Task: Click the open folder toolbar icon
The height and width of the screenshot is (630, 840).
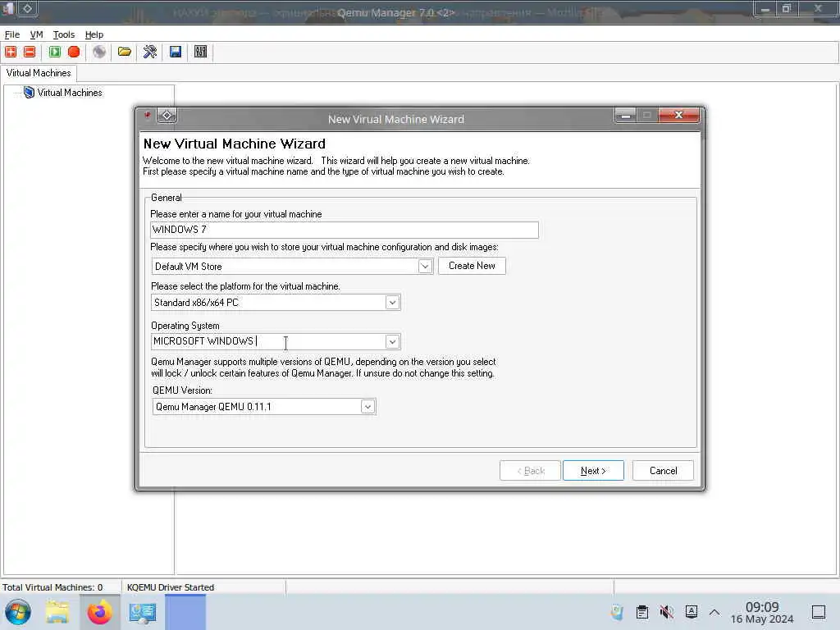Action: 125,52
